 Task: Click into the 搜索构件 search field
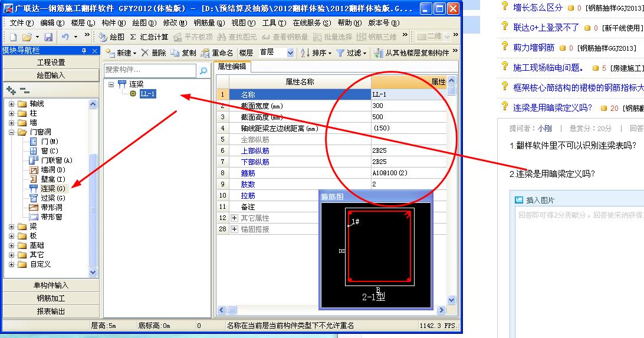pos(150,70)
